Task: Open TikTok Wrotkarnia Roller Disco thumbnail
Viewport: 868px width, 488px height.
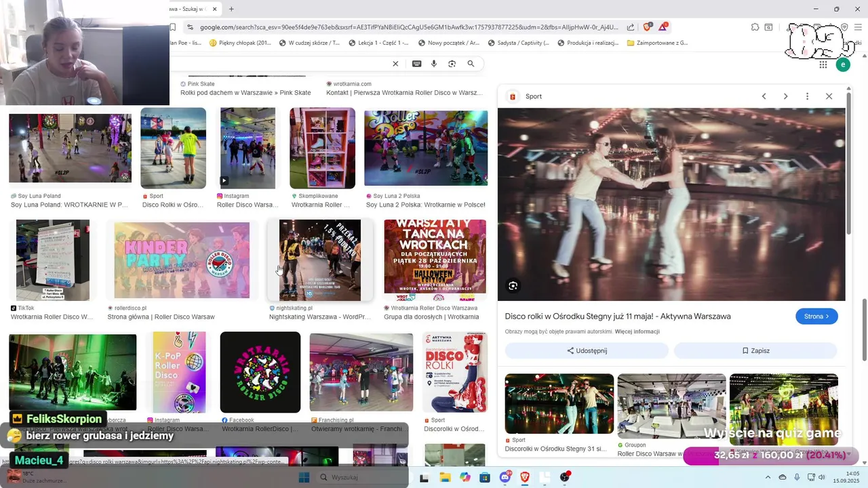Action: pos(53,260)
